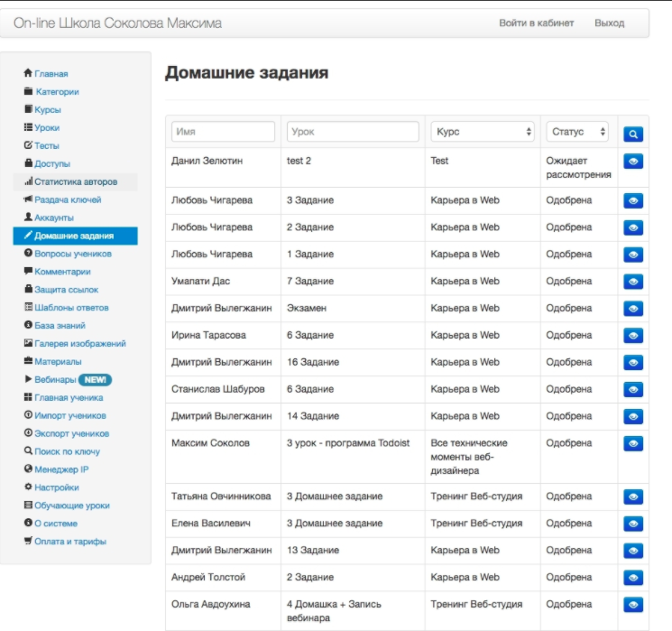Click the user icon beside Аккаунты
This screenshot has width=672, height=631.
[x=28, y=217]
